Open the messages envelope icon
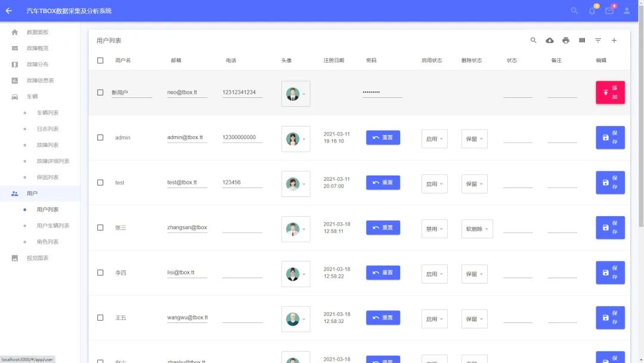The height and width of the screenshot is (363, 644). pyautogui.click(x=609, y=10)
